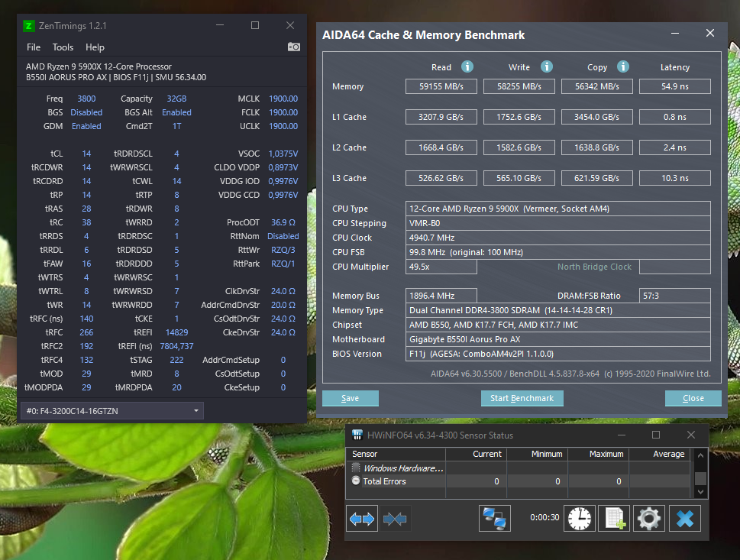Click the Freq value 3800 in ZenTimings

click(x=86, y=99)
